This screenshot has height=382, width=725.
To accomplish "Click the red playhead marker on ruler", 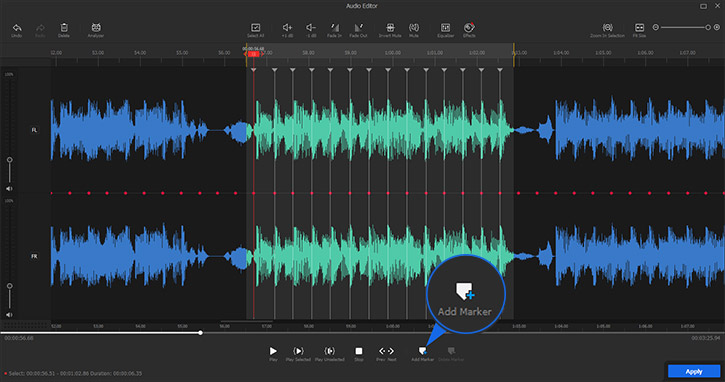I will coord(253,54).
